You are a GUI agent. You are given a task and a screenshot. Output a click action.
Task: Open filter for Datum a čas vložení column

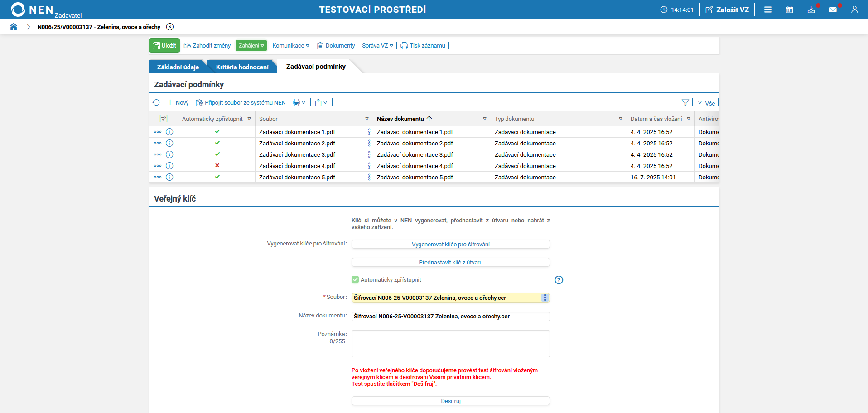689,119
